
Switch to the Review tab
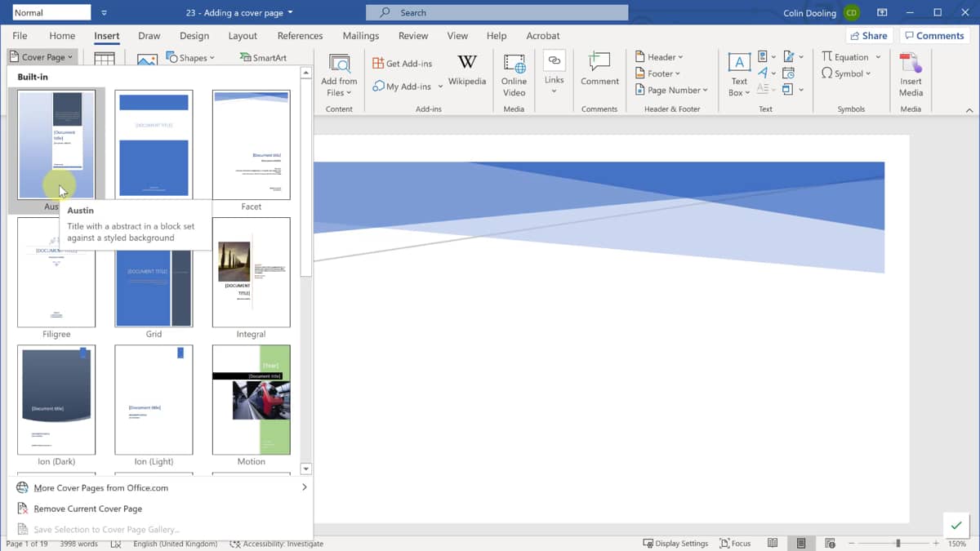(413, 36)
